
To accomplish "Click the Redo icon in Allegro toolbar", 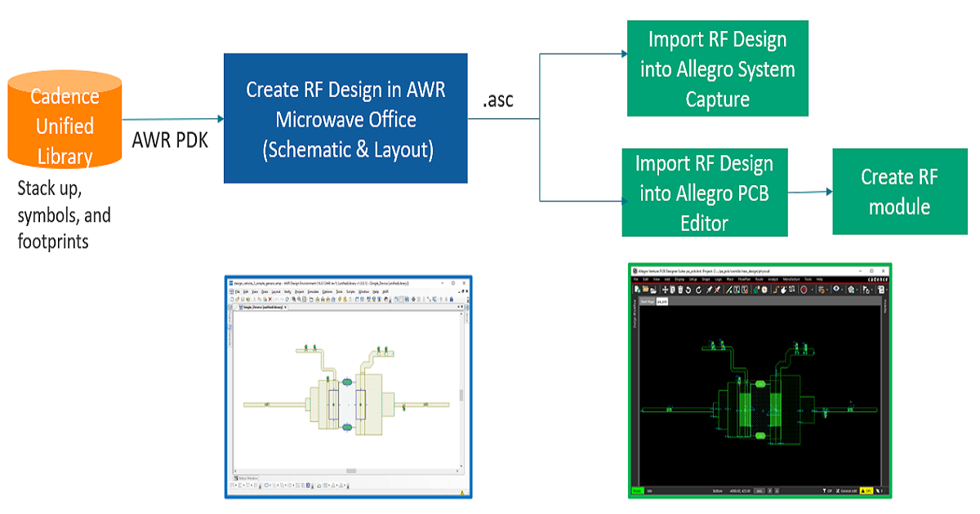I will [699, 289].
